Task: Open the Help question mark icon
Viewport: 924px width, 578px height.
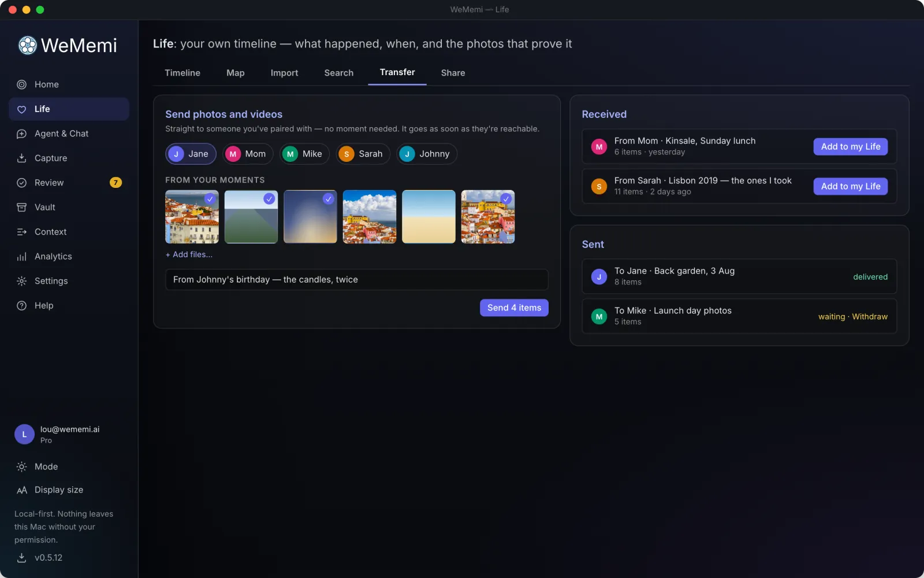Action: point(21,305)
